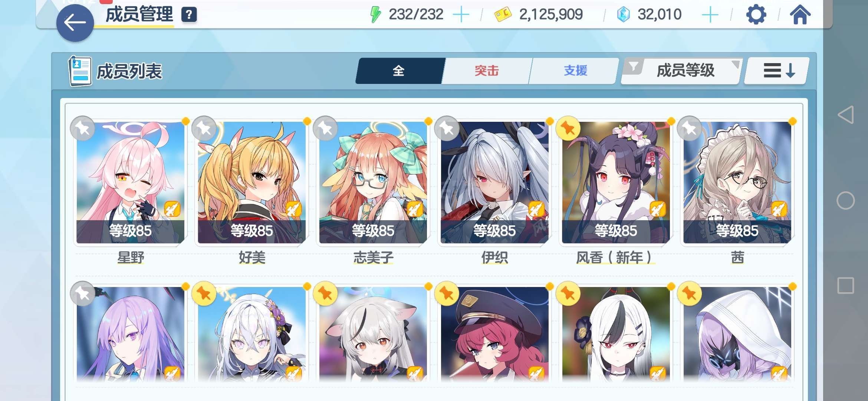Tap the gold credits card icon

pos(503,14)
